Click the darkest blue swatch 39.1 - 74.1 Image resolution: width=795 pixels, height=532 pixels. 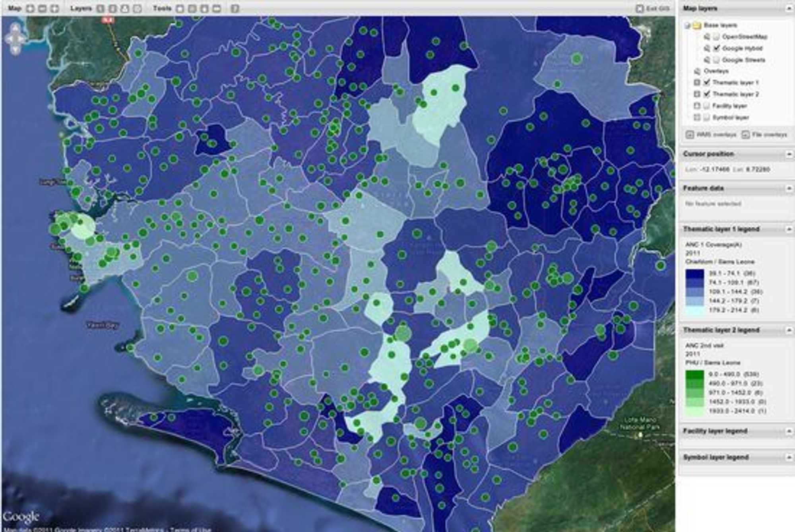(x=694, y=274)
